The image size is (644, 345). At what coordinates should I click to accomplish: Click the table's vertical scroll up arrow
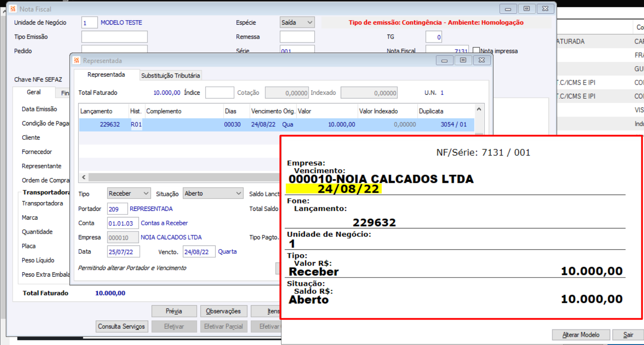480,109
